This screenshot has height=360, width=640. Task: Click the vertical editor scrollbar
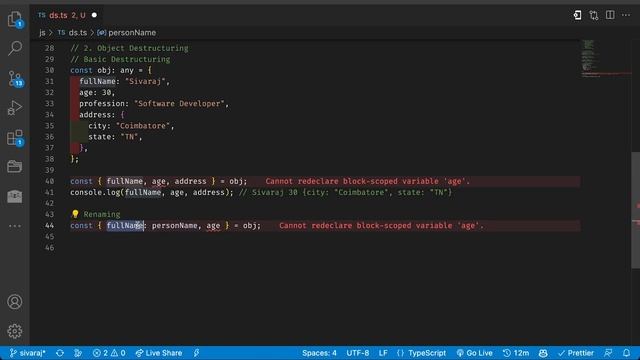pos(636,210)
